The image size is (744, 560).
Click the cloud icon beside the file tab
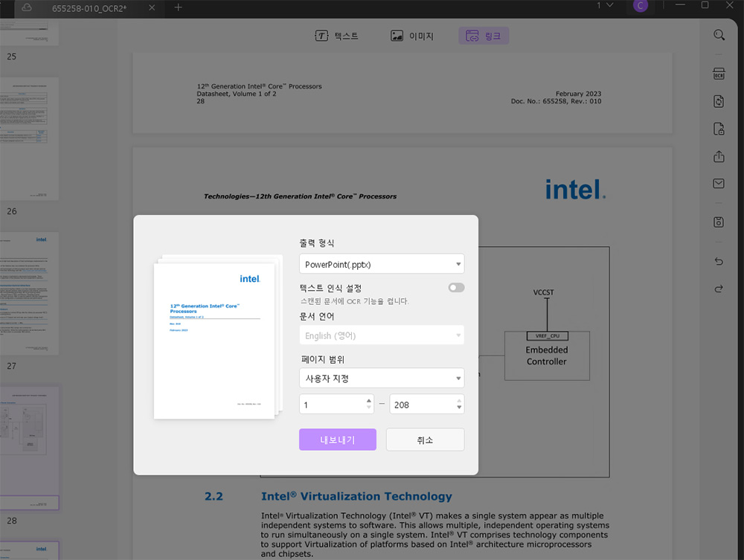pyautogui.click(x=27, y=7)
